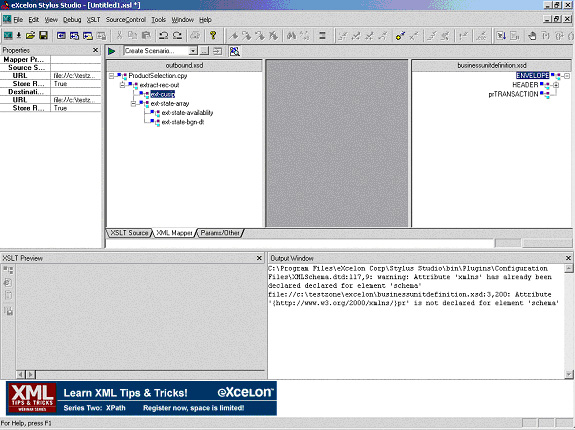Viewport: 575px width, 430px height.
Task: Open the Create Scenario dropdown
Action: click(x=193, y=51)
